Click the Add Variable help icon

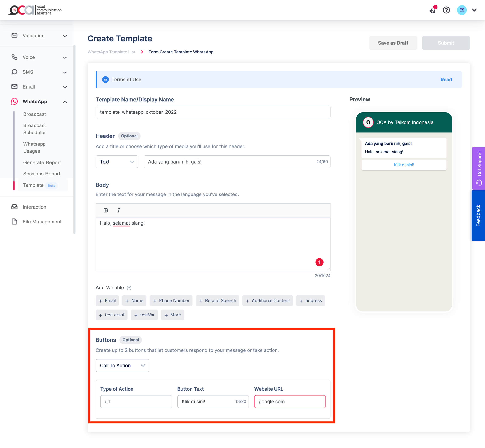coord(129,288)
